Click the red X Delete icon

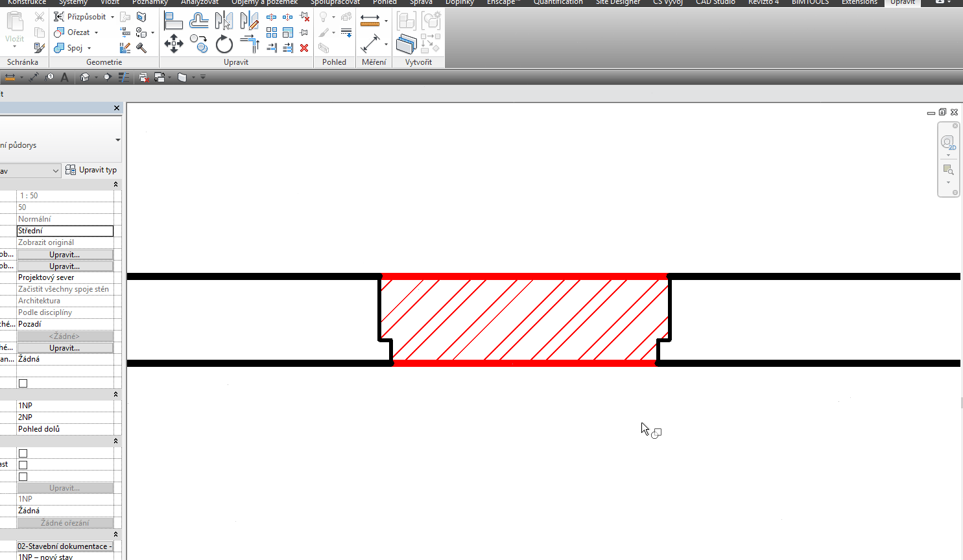coord(304,48)
